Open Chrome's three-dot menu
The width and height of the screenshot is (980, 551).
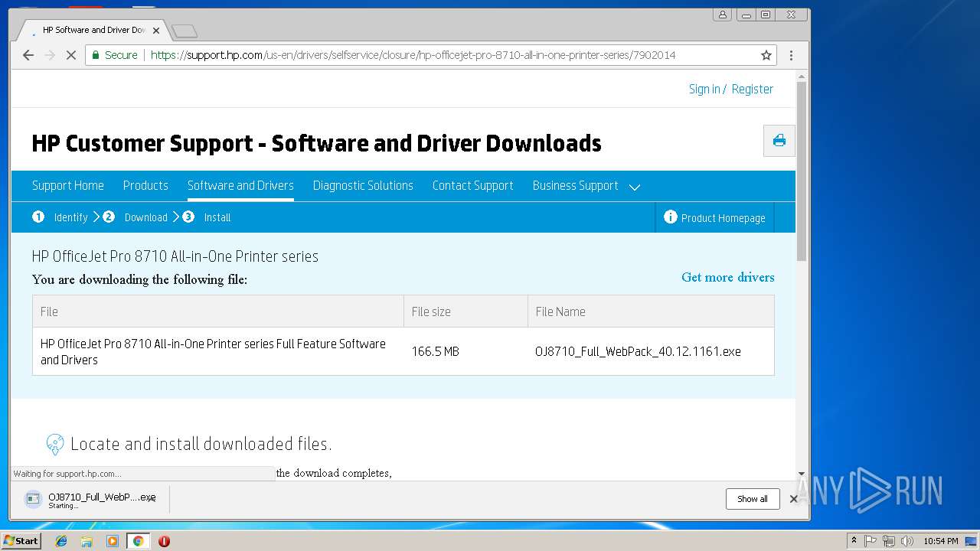coord(791,55)
